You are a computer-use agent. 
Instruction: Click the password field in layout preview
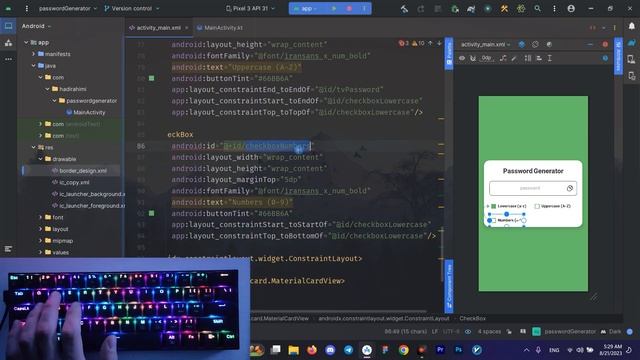pos(533,188)
